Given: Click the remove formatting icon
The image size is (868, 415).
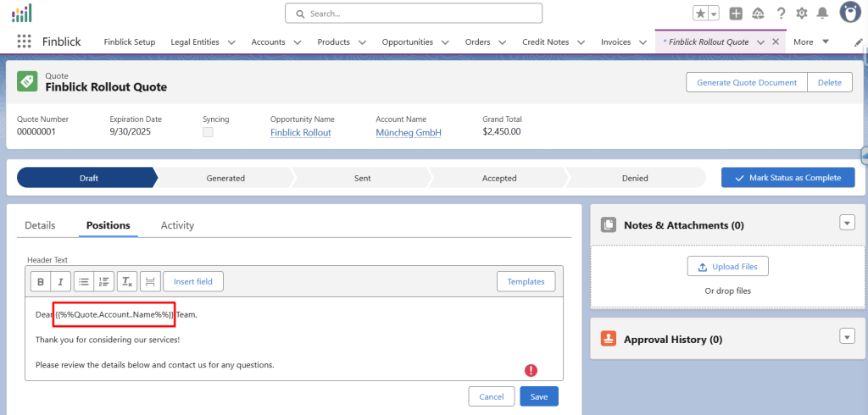Looking at the screenshot, I should click(126, 281).
